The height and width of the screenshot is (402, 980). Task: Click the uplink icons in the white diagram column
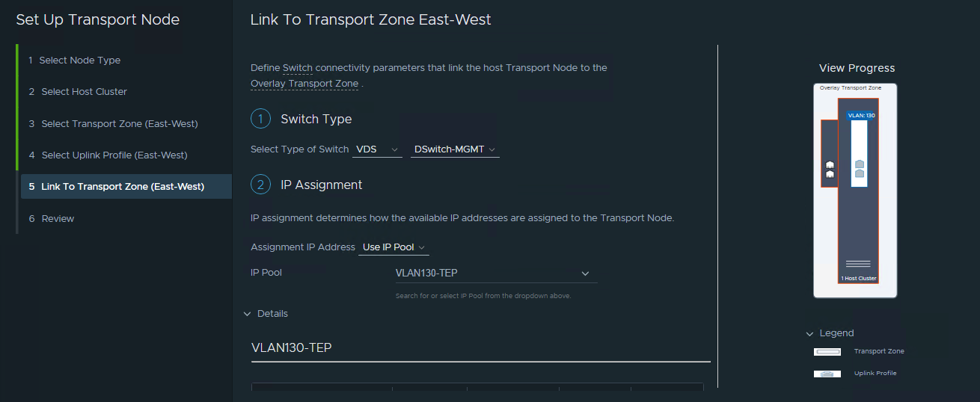click(x=859, y=169)
